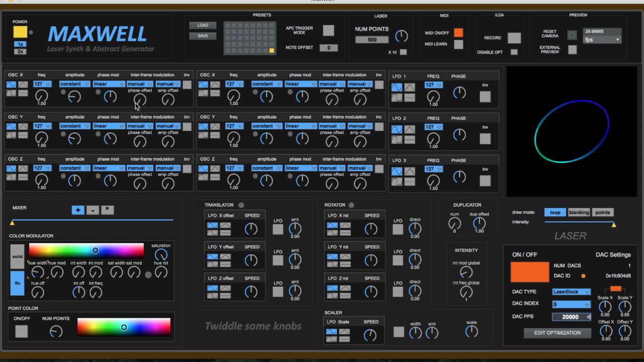Pick a hue on color modulator spectrum

86,250
